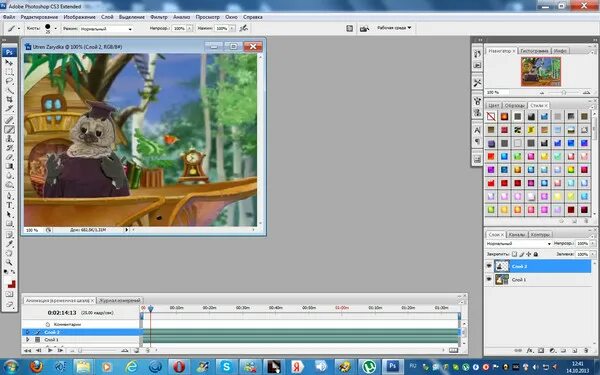The width and height of the screenshot is (600, 375).
Task: Select the Healing Brush tool
Action: 9,120
